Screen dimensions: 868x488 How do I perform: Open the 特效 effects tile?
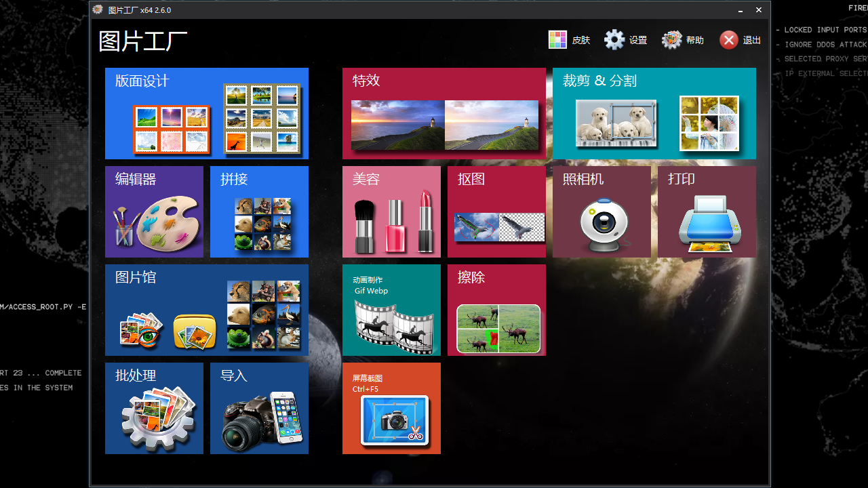[x=443, y=113]
